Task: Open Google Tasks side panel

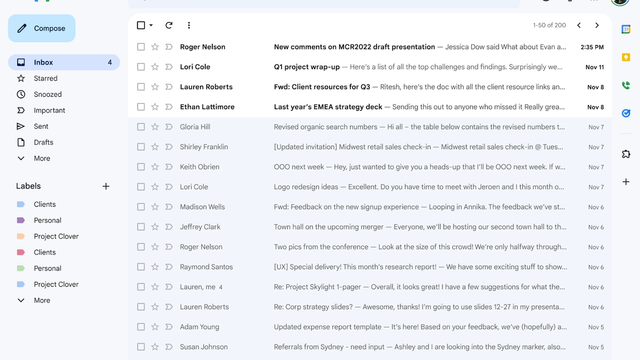Action: pyautogui.click(x=626, y=113)
